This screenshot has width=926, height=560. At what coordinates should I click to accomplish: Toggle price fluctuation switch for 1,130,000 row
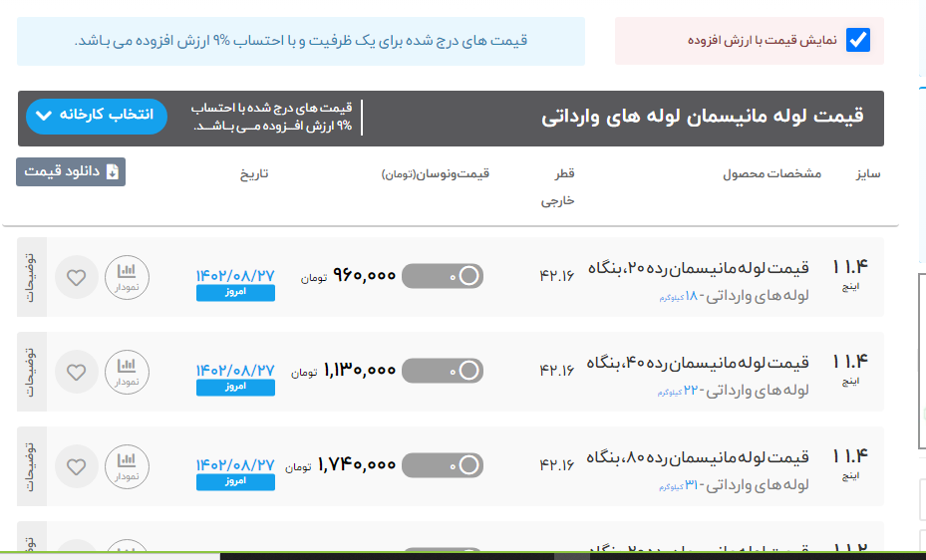pyautogui.click(x=442, y=371)
